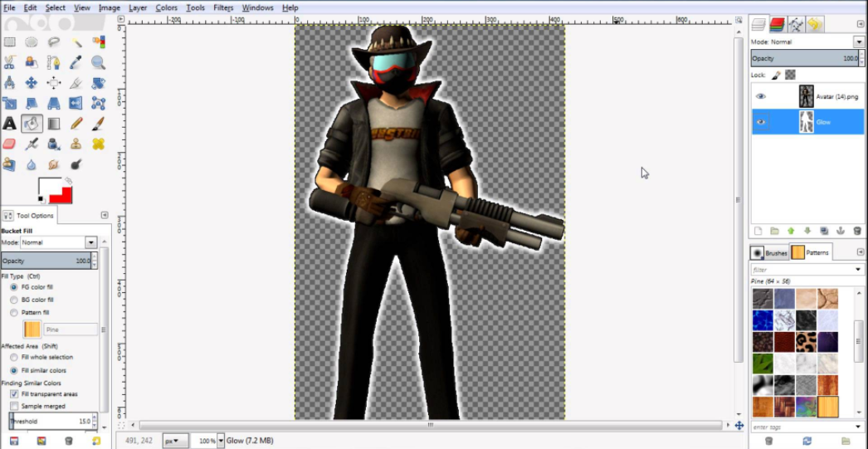Select the Fuzzy Select magic wand tool

point(76,42)
